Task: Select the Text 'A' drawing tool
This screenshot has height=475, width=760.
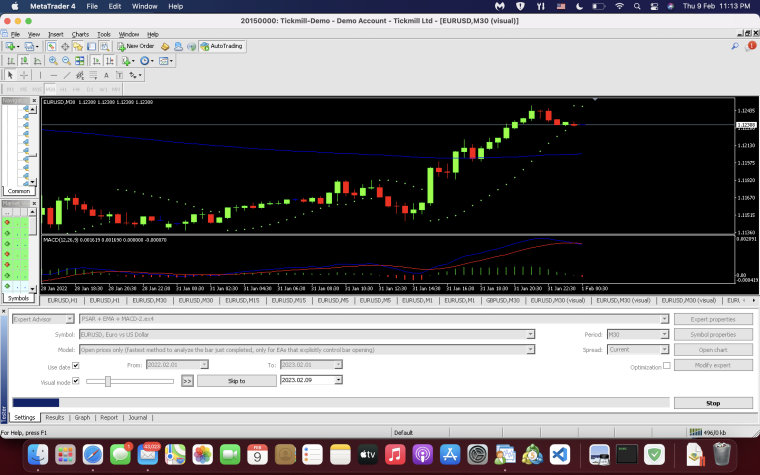Action: pos(106,75)
